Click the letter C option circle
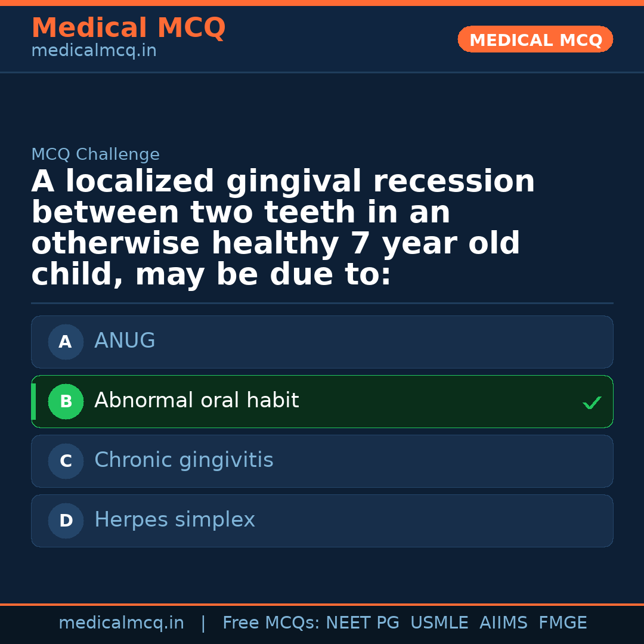Image resolution: width=644 pixels, height=644 pixels. point(66,462)
